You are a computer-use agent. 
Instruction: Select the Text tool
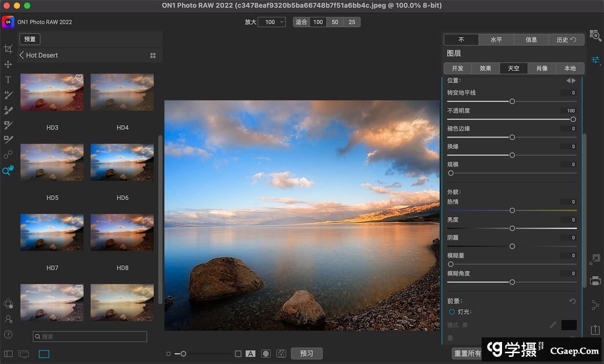point(8,79)
